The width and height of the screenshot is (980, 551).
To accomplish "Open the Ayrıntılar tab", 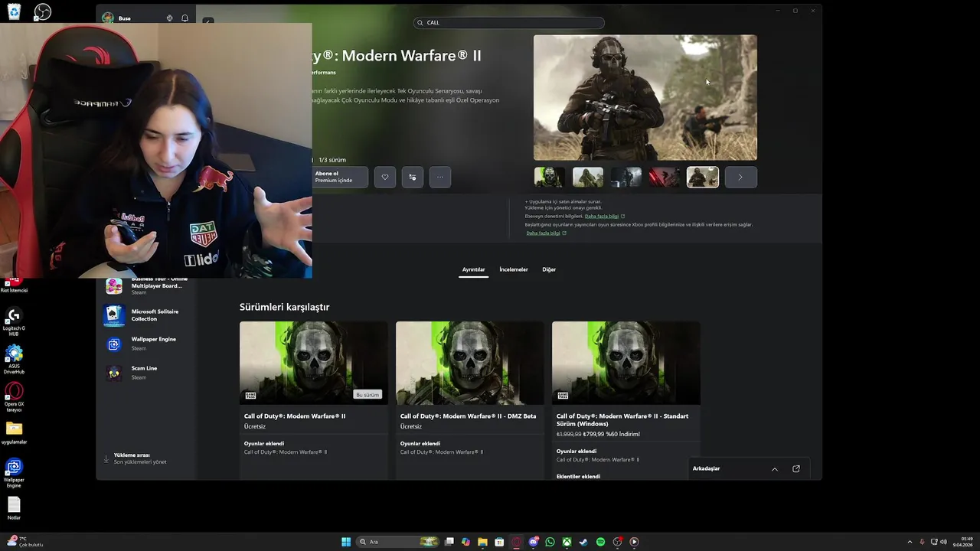I will tap(473, 269).
